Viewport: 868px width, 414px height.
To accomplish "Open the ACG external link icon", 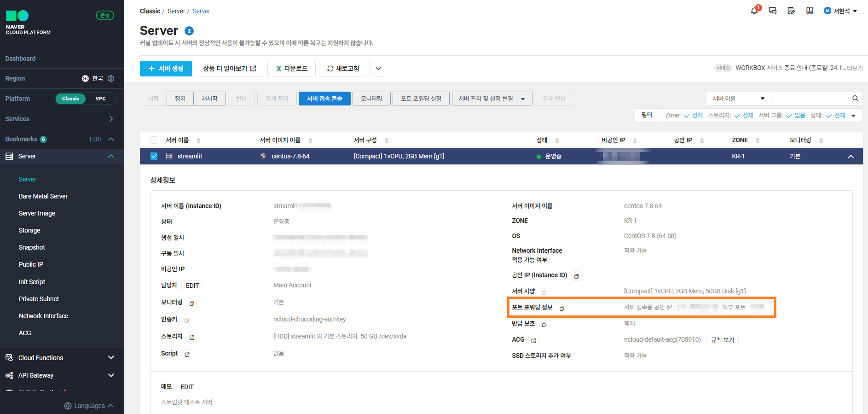I will tap(533, 340).
